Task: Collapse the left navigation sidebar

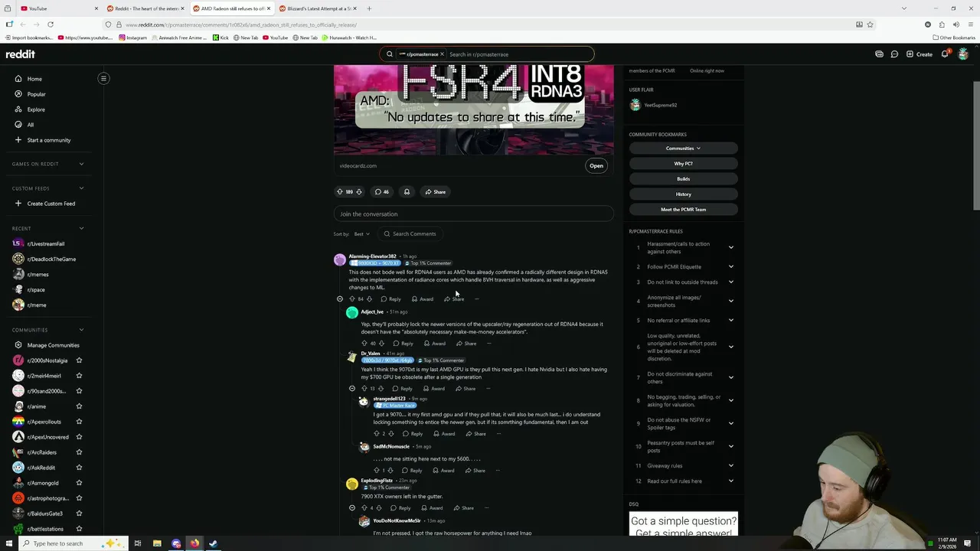Action: coord(103,78)
